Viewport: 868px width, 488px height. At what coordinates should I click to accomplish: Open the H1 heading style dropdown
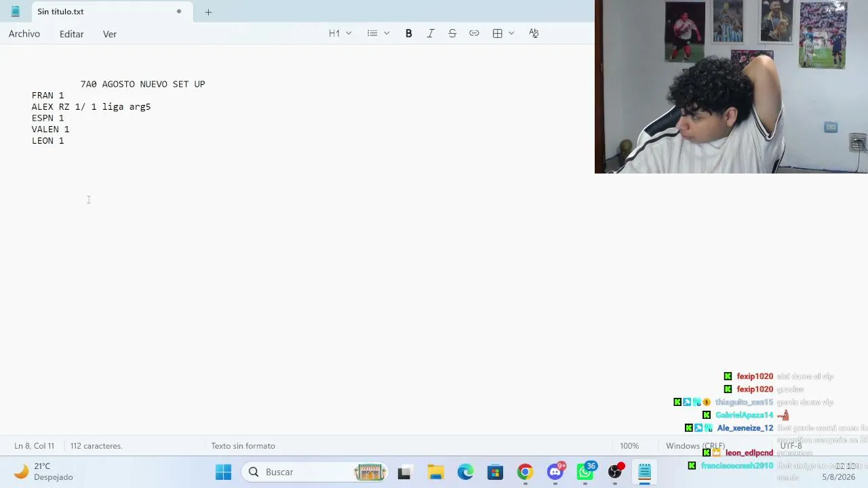coord(340,33)
